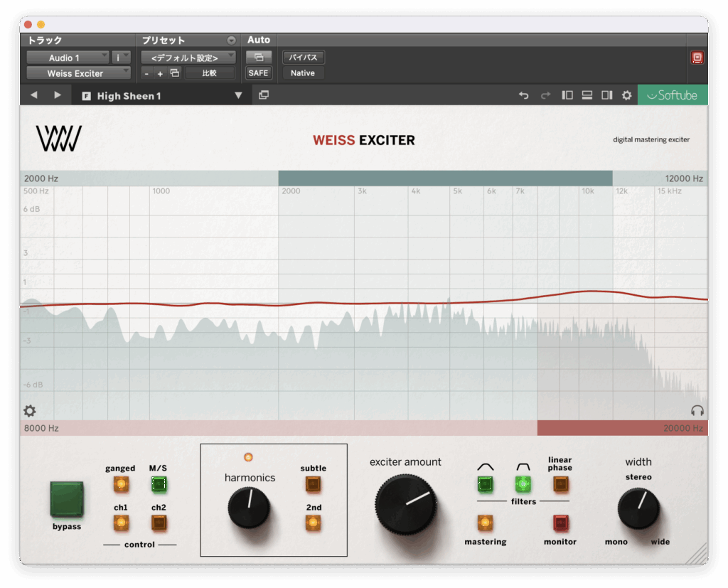Click the digital mastering exciter text
The width and height of the screenshot is (728, 588).
651,139
